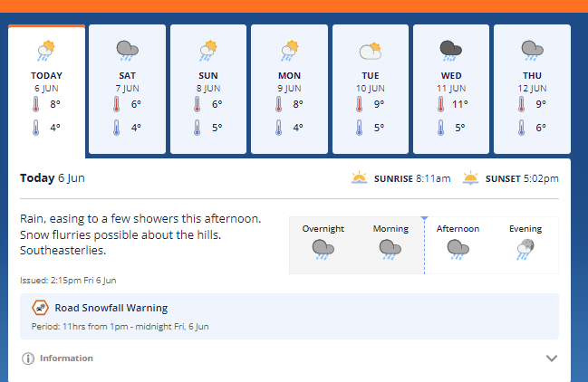Open the Road Snowfall Warning link
Viewport: 588px width, 382px height.
(x=111, y=308)
